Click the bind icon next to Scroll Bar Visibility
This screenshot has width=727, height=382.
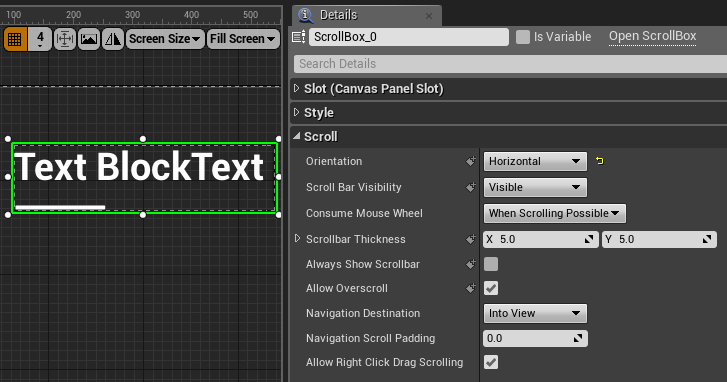tap(471, 187)
